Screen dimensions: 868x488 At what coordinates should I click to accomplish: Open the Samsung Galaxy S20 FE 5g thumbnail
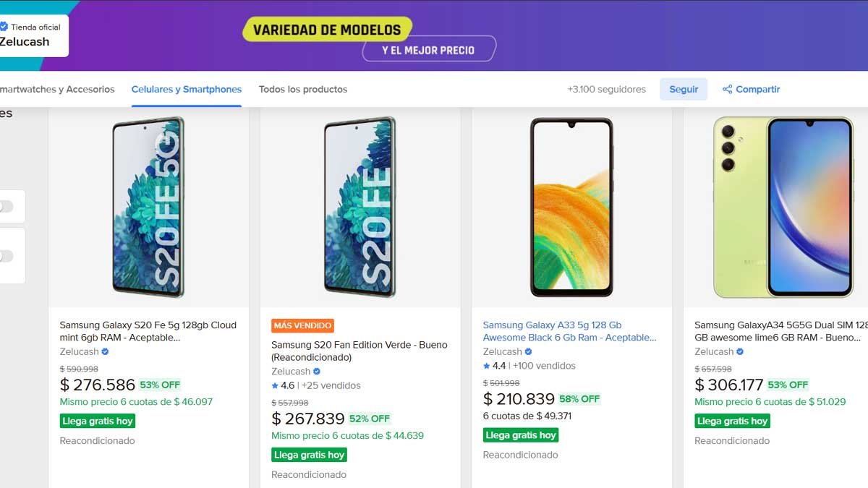tap(148, 206)
